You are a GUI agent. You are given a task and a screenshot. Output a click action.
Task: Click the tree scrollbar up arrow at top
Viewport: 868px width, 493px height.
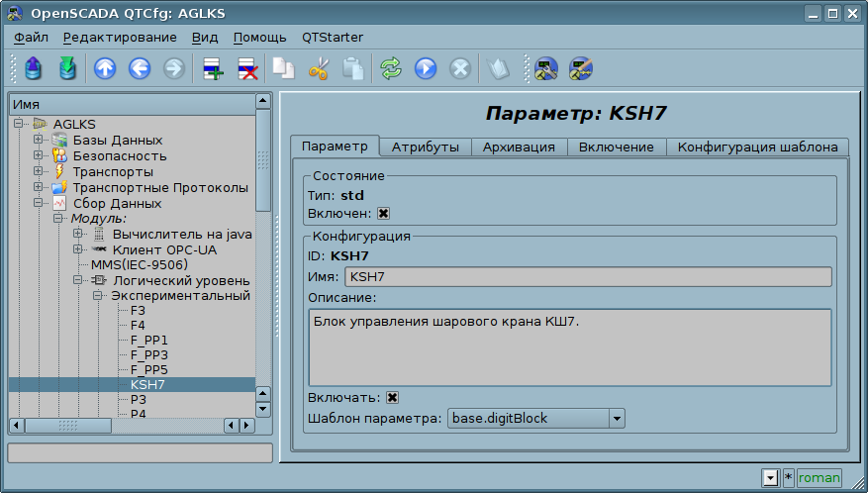click(263, 101)
